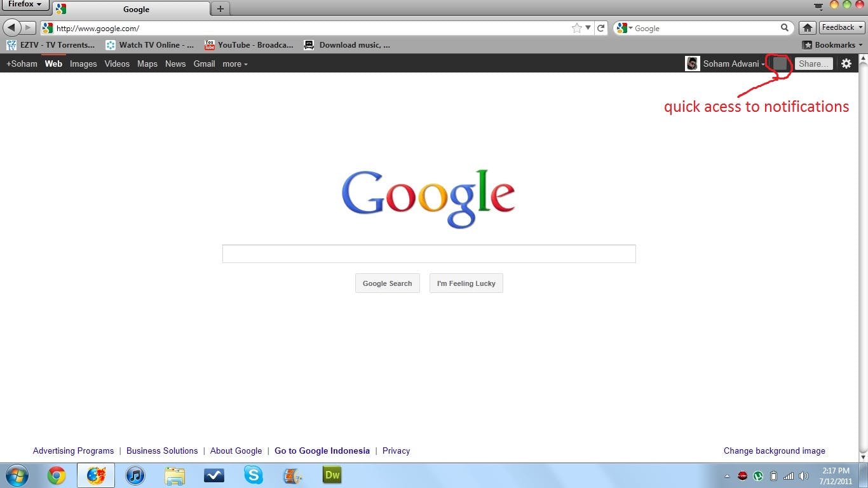Open the address bar history dropdown arrow
This screenshot has height=488, width=868.
pos(588,28)
